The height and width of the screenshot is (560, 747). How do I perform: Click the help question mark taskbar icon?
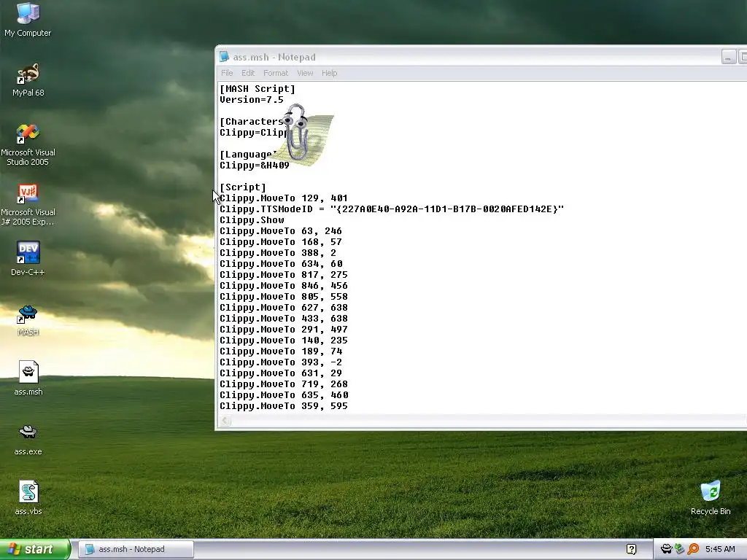tap(631, 549)
